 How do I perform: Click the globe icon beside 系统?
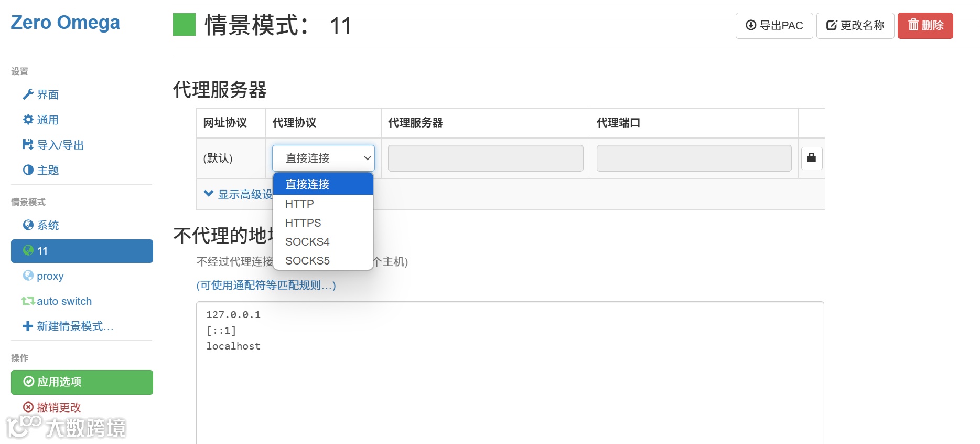click(28, 225)
